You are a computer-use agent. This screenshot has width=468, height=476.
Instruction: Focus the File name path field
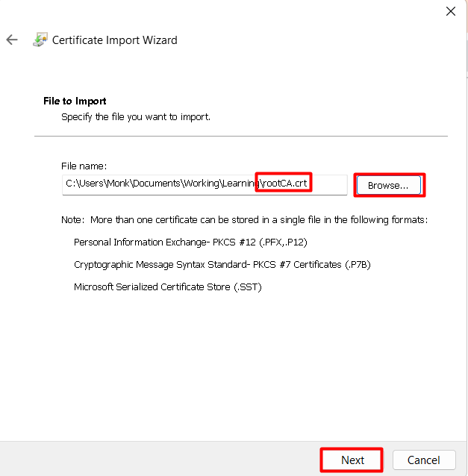(205, 184)
